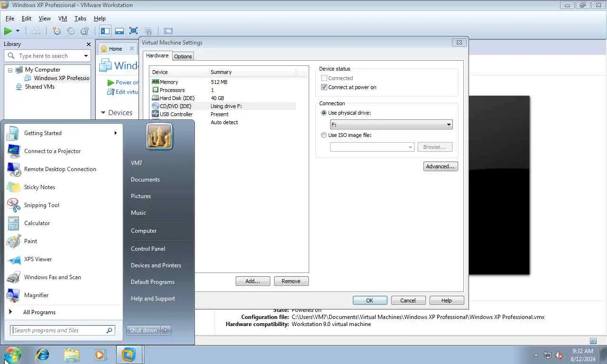607x364 pixels.
Task: Take a snapshot using the clock-star icon
Action: coord(56,31)
